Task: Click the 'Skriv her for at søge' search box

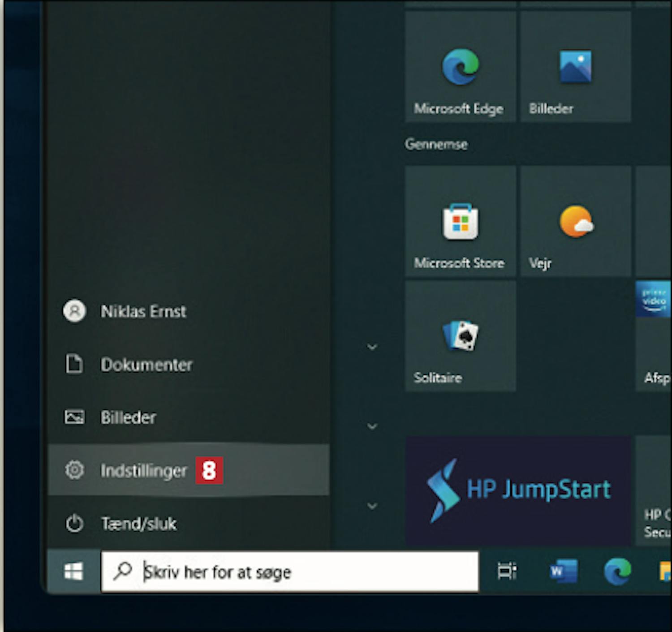Action: pyautogui.click(x=289, y=572)
